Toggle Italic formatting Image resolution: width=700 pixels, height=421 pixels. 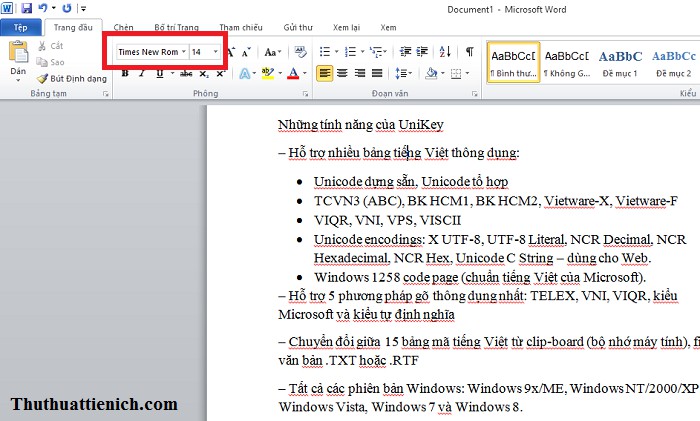[x=142, y=73]
